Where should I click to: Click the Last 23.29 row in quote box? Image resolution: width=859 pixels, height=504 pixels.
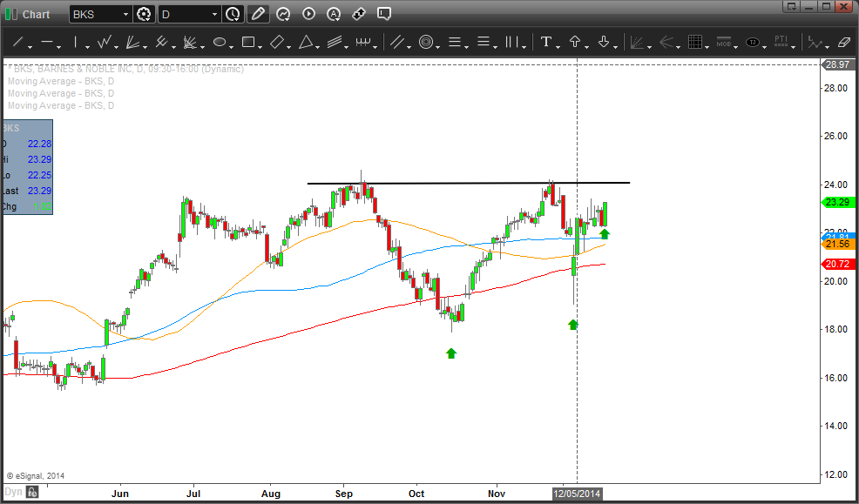(27, 191)
